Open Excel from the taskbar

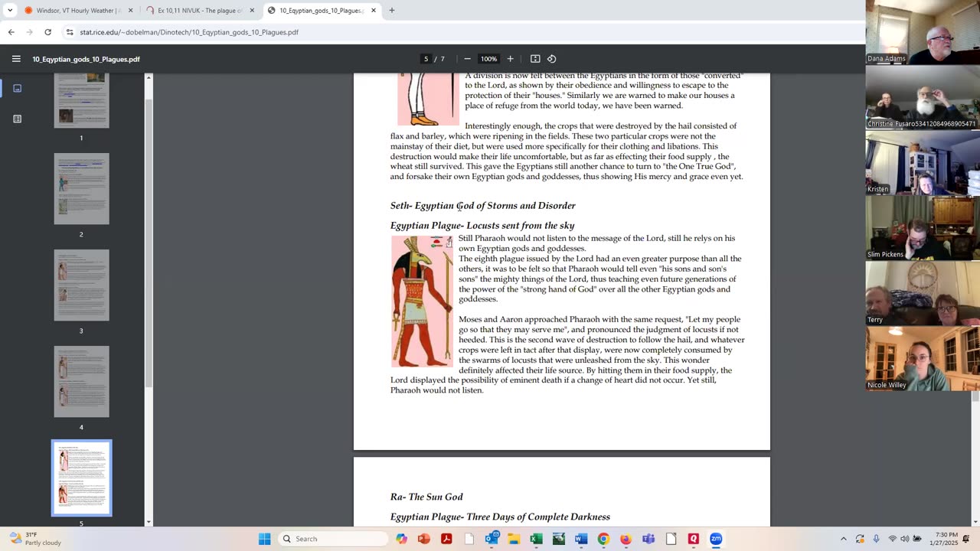click(536, 539)
